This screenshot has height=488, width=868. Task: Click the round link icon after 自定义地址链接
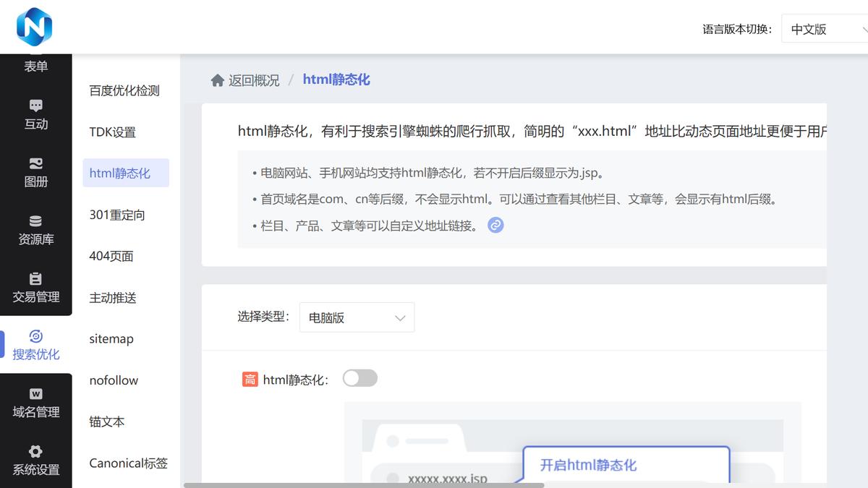coord(495,225)
